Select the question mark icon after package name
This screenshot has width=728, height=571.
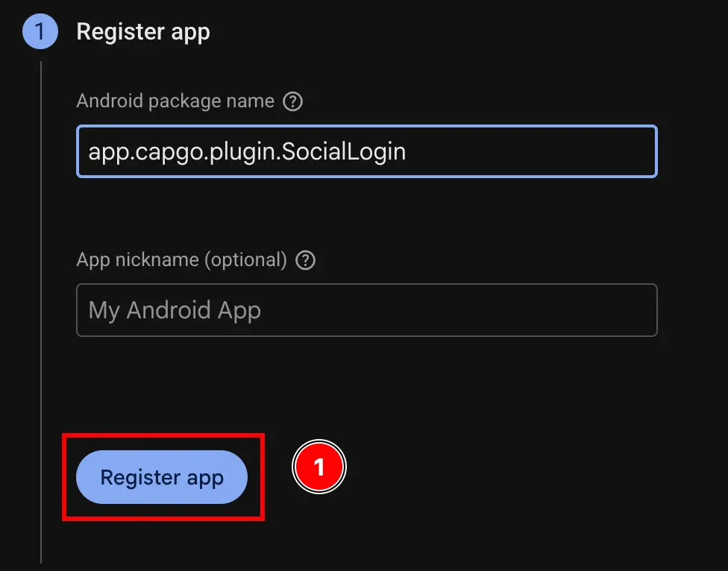[x=292, y=101]
